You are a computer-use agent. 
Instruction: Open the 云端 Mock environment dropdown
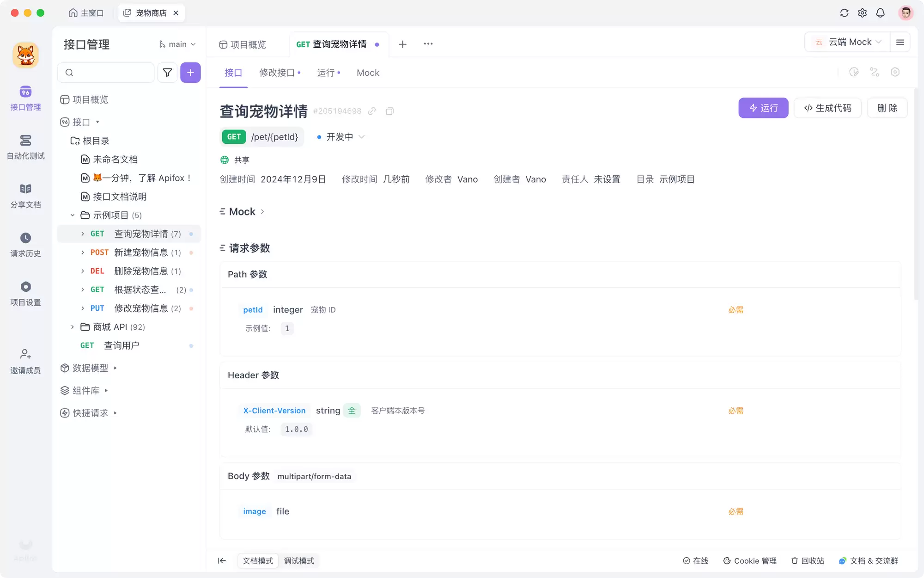coord(848,42)
